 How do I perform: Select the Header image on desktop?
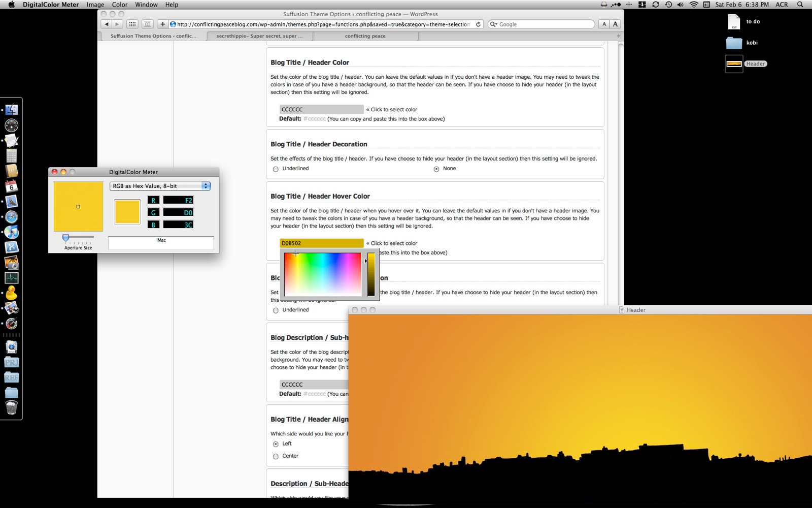pyautogui.click(x=734, y=64)
